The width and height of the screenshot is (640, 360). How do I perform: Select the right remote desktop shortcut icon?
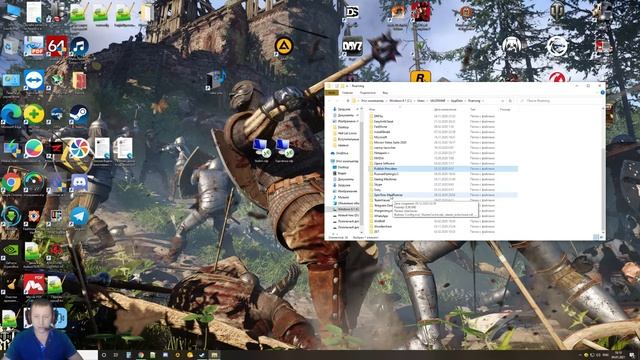(284, 148)
